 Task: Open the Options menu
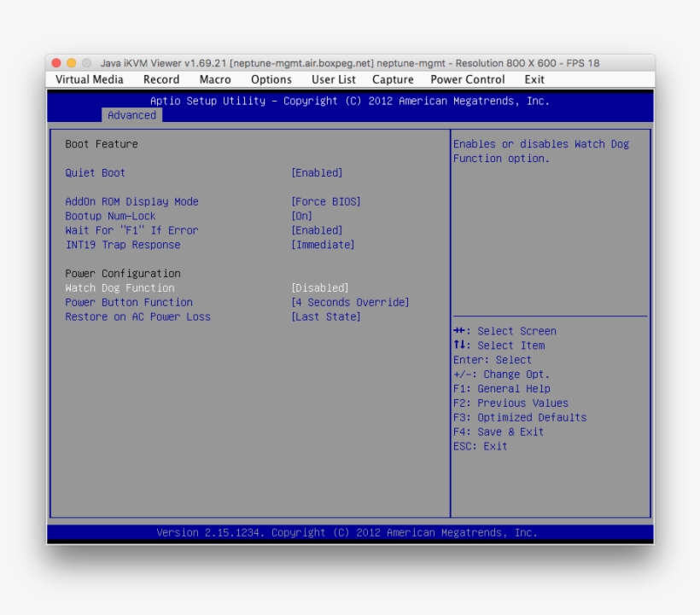pyautogui.click(x=271, y=79)
